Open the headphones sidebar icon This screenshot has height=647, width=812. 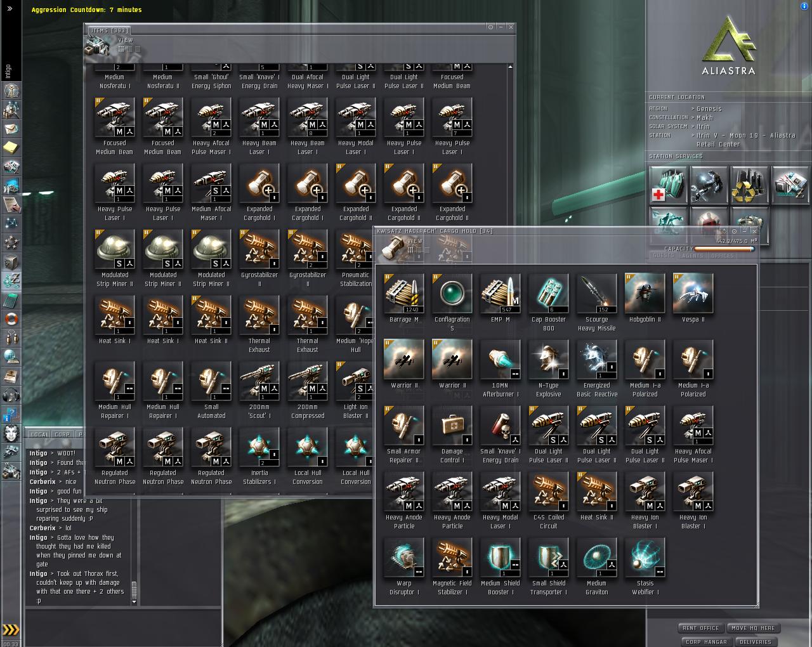tap(11, 395)
